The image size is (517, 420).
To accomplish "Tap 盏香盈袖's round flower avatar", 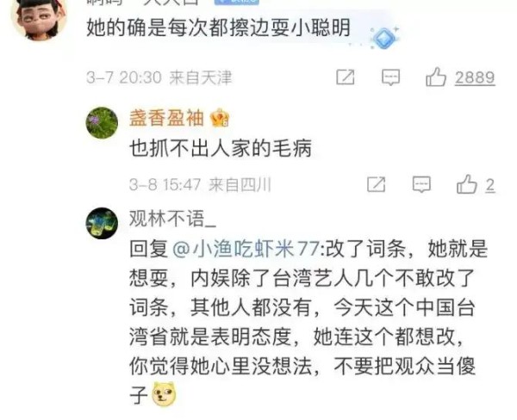I will point(102,123).
